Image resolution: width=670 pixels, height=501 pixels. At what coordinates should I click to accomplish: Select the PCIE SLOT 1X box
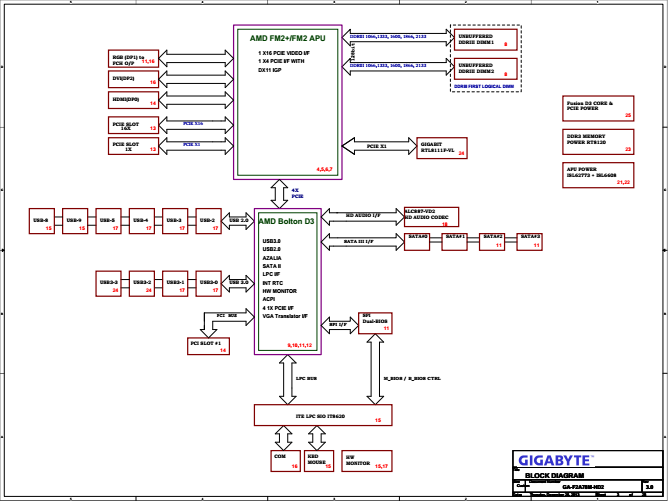coord(133,146)
